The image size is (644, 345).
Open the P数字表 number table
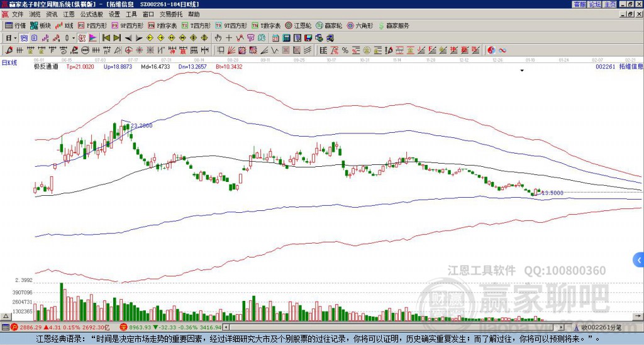pos(162,25)
